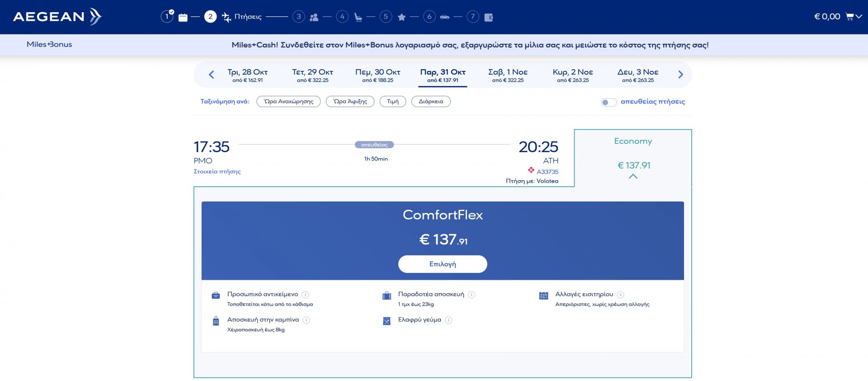868x381 pixels.
Task: Click the payment wallet step icon
Action: click(x=488, y=17)
